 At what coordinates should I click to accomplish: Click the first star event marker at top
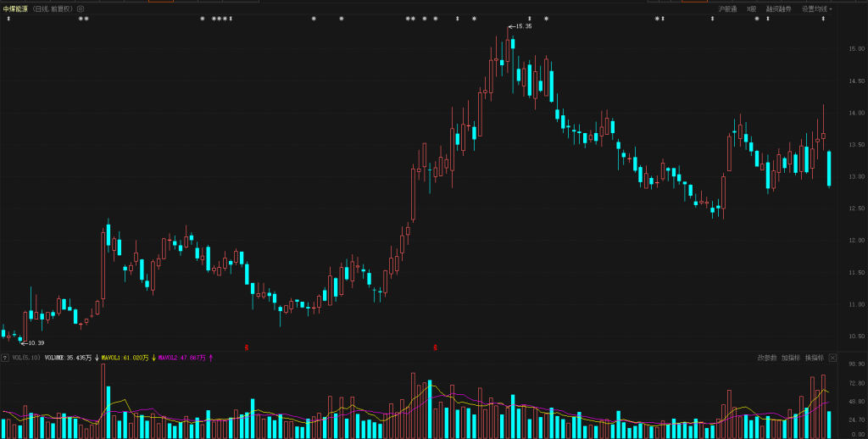coord(81,19)
